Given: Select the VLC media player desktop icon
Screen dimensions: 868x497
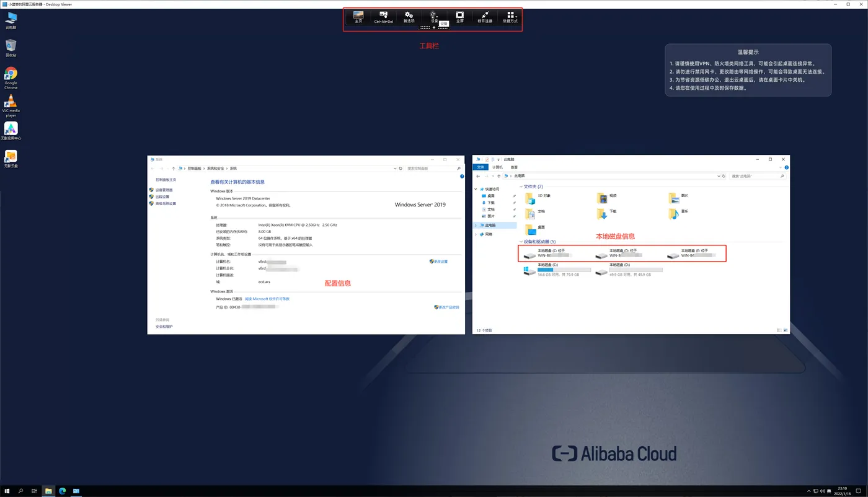Looking at the screenshot, I should coord(11,107).
